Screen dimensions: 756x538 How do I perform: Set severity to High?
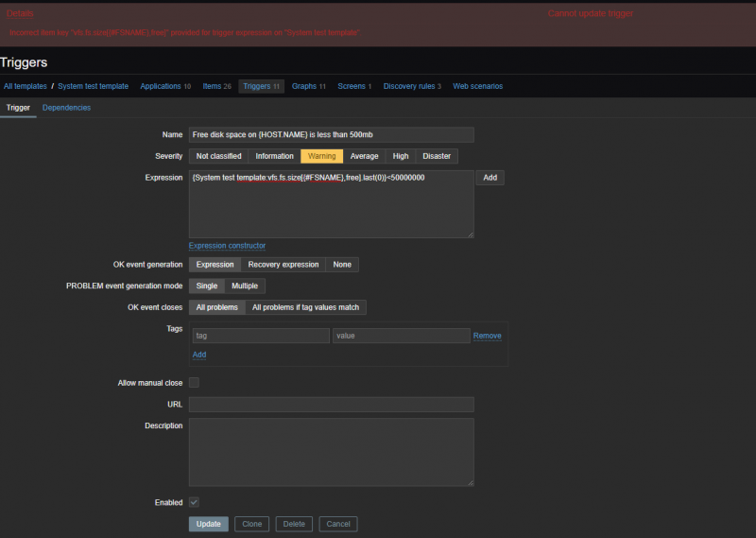(x=401, y=156)
